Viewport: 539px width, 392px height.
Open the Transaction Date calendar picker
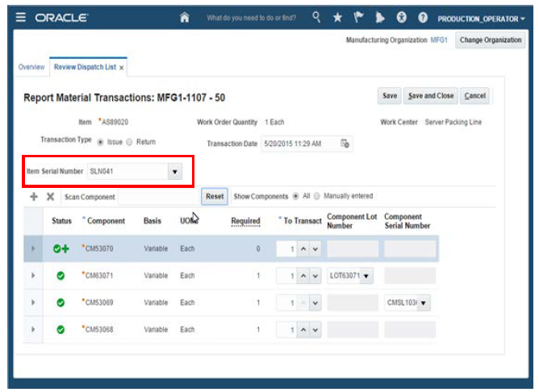[345, 144]
